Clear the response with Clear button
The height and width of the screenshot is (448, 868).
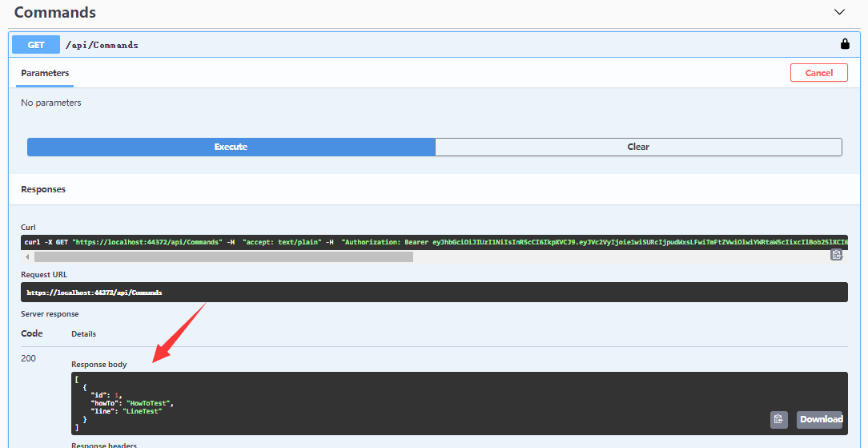[x=638, y=147]
